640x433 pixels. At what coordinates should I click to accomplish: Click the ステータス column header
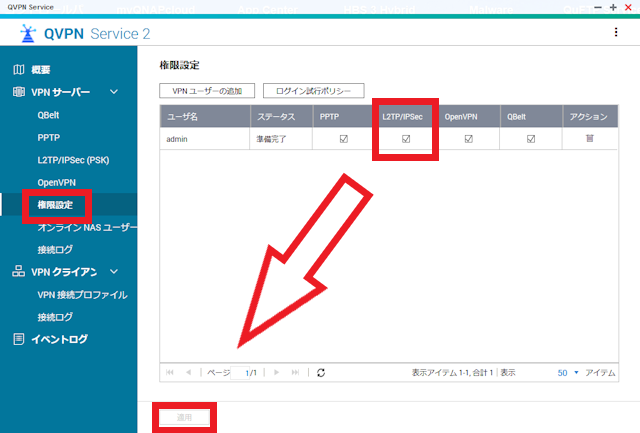pos(281,117)
